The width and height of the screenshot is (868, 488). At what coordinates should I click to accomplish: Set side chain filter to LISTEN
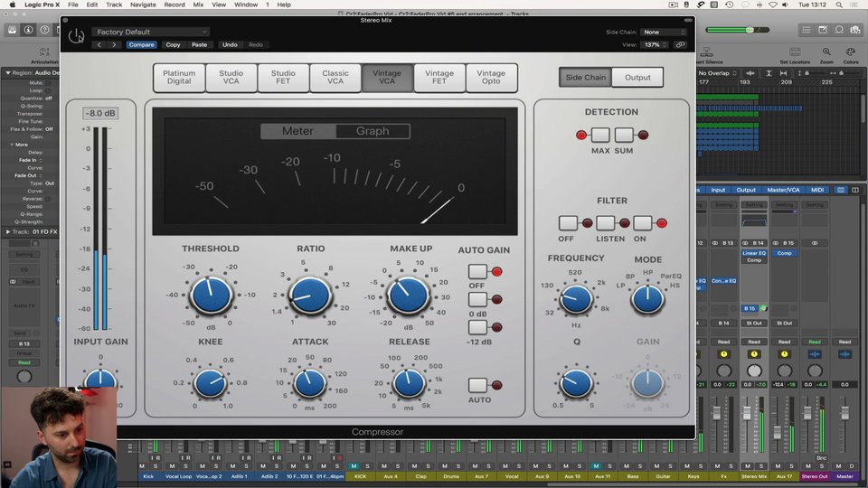pos(605,223)
